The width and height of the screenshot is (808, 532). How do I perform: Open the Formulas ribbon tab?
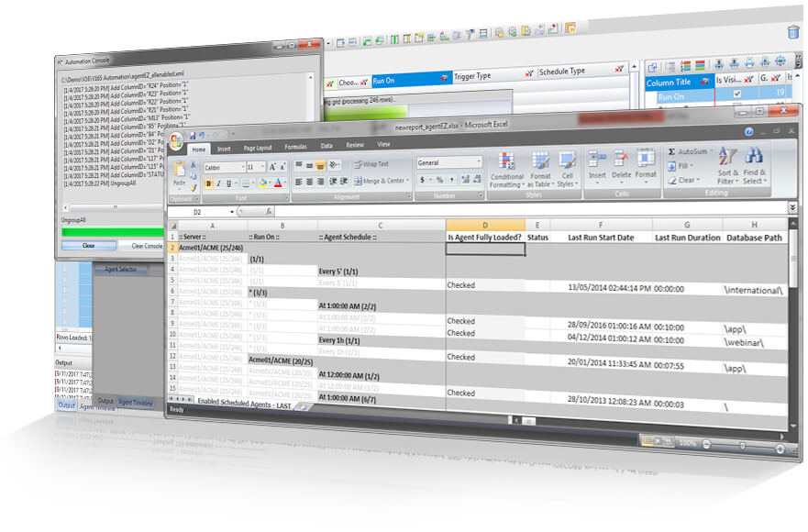point(296,147)
